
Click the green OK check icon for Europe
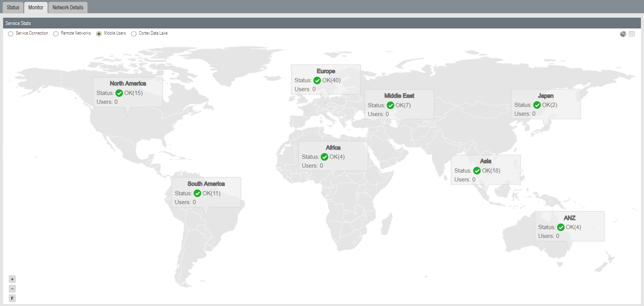click(x=317, y=80)
